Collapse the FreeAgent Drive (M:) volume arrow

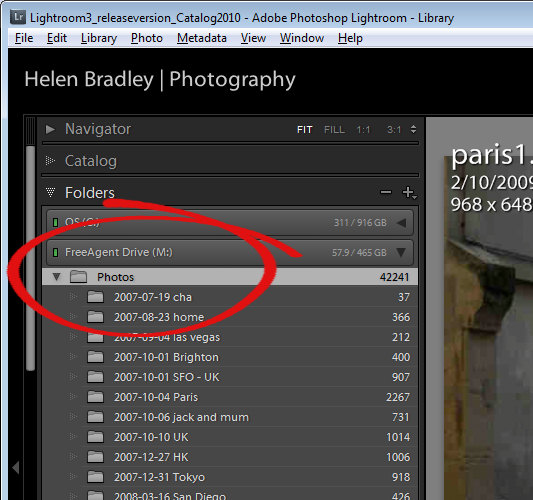point(401,253)
